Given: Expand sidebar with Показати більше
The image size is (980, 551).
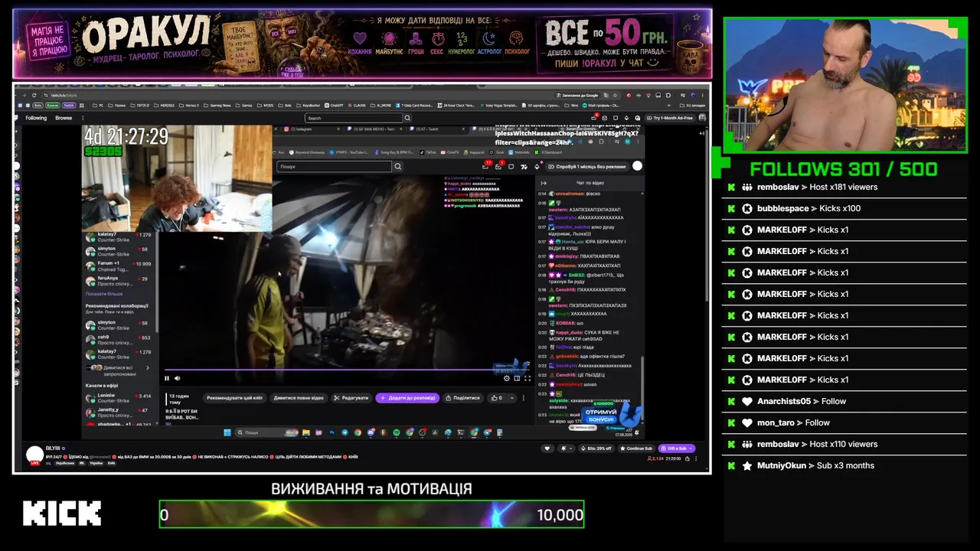Looking at the screenshot, I should 104,294.
